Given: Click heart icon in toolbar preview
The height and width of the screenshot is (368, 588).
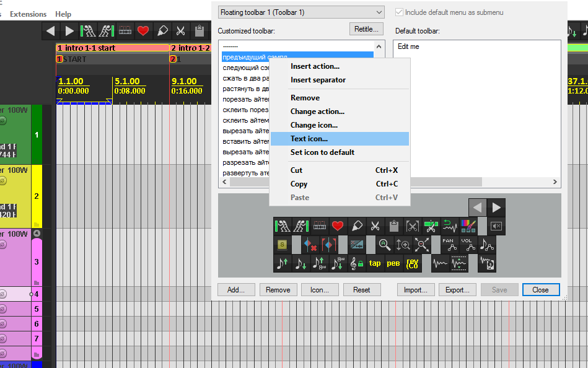Looking at the screenshot, I should (x=338, y=226).
